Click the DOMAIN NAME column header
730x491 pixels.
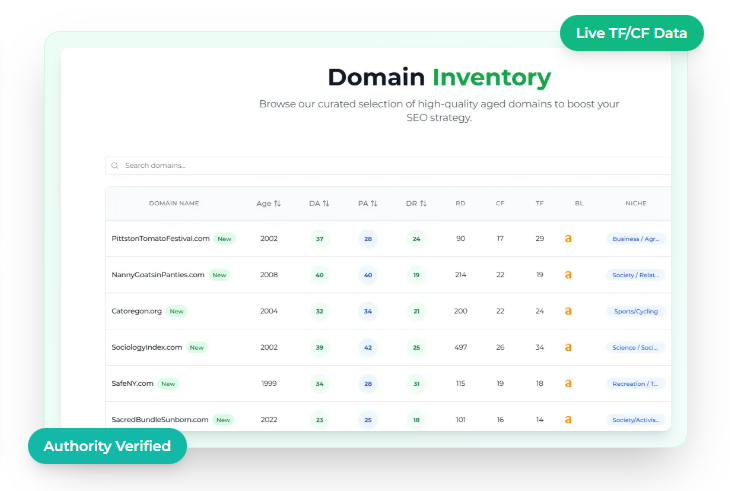[174, 203]
